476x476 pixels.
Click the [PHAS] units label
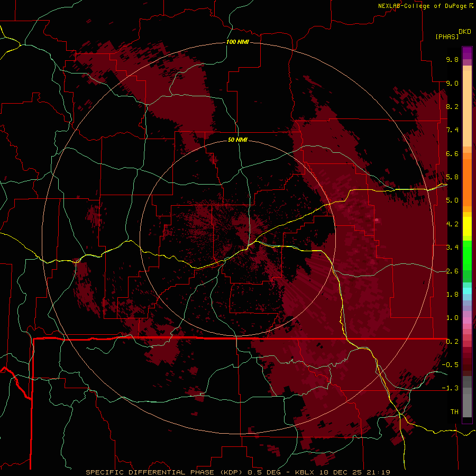pos(447,36)
